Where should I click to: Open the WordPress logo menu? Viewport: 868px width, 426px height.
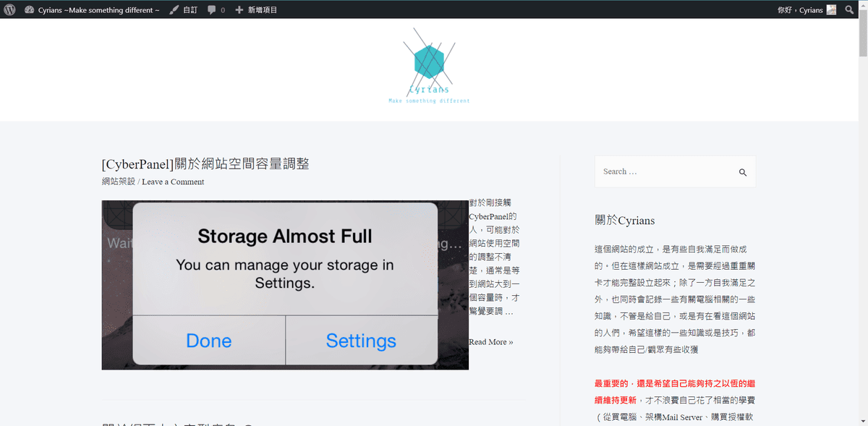[10, 10]
